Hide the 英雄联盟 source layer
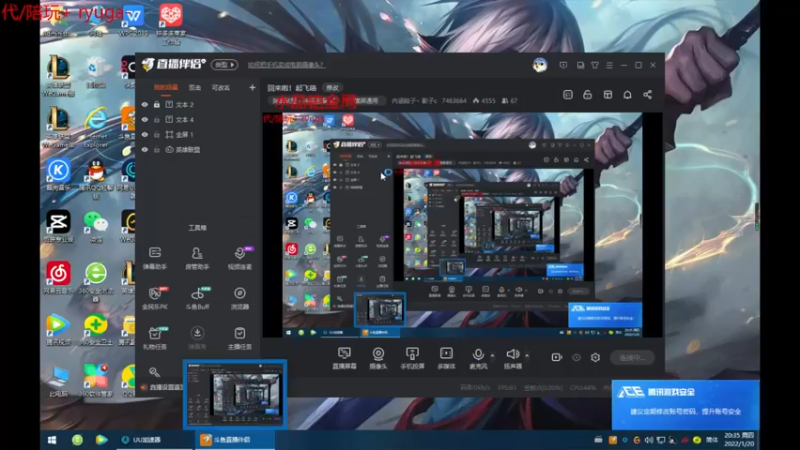 pos(145,149)
